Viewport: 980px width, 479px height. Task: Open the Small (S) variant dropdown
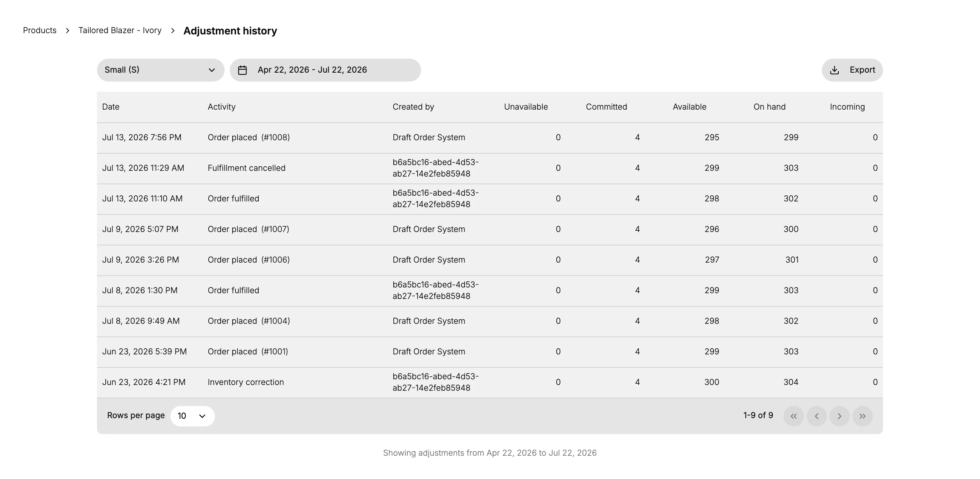coord(160,70)
